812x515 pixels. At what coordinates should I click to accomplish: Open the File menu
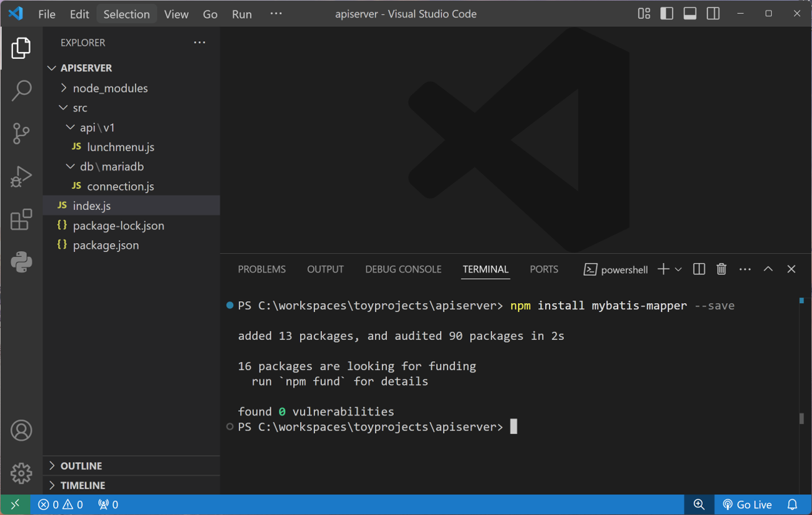[47, 14]
